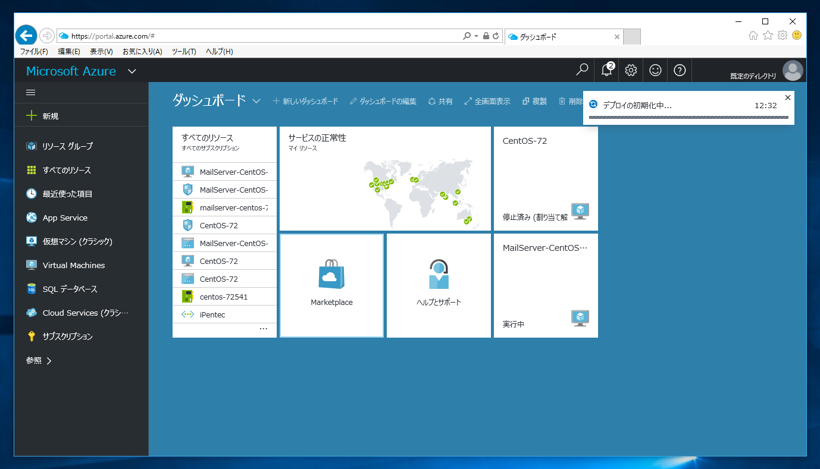Open Azure portal settings gear
This screenshot has height=469, width=820.
(x=631, y=70)
